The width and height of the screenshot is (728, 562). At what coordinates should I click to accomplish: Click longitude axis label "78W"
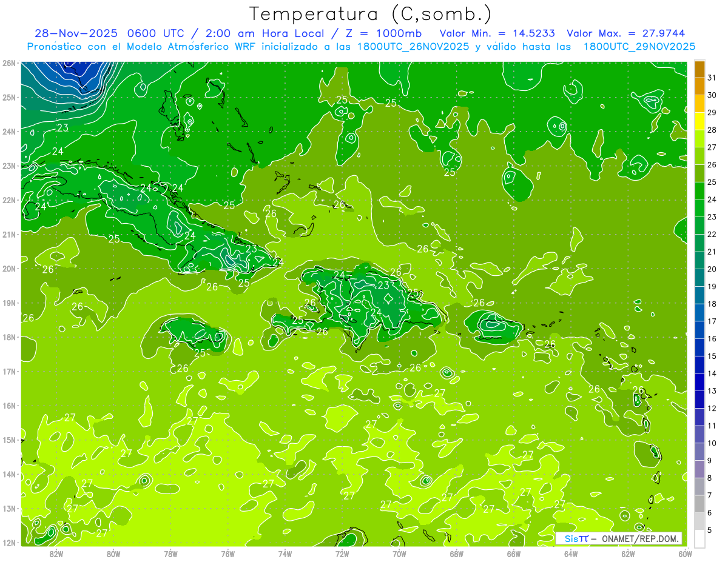[x=170, y=553]
